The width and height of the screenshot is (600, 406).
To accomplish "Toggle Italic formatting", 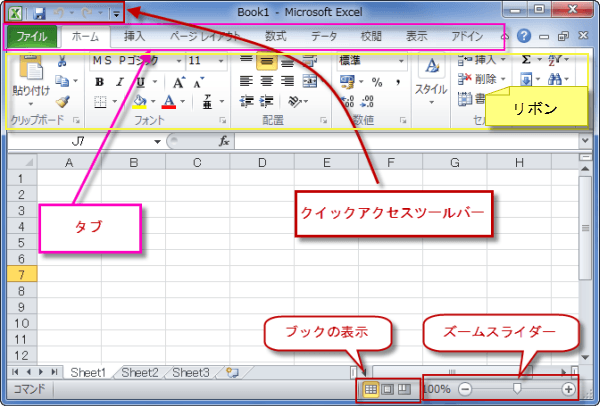I will click(120, 82).
